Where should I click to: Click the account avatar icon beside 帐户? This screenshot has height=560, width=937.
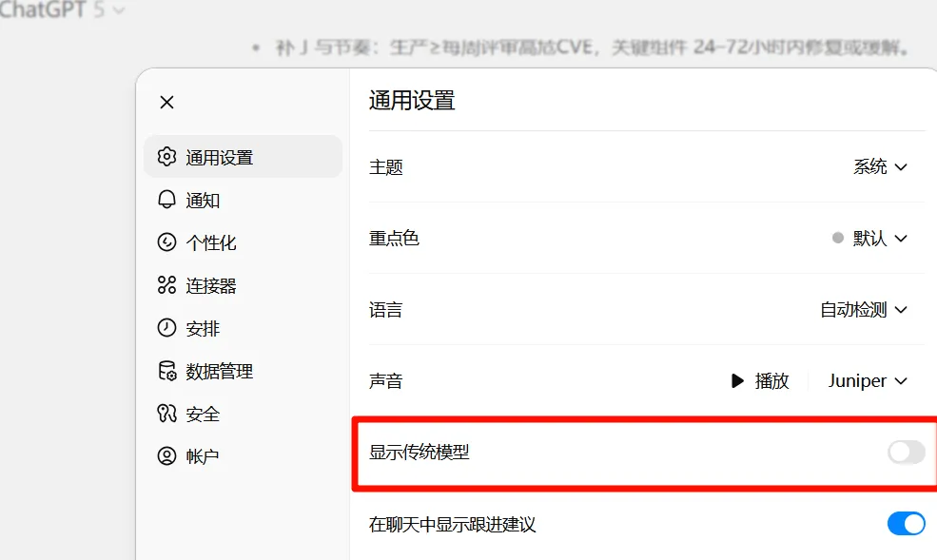tap(166, 456)
